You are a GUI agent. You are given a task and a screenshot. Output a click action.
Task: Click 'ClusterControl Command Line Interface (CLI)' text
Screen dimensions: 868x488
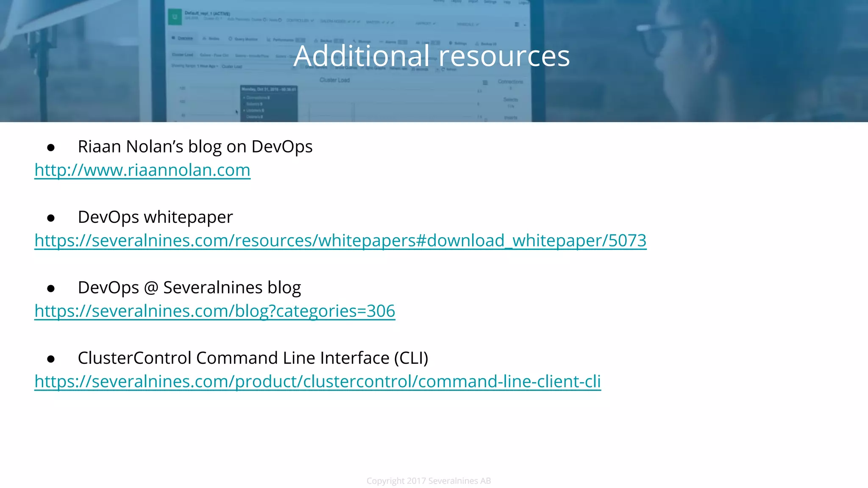[x=253, y=358]
